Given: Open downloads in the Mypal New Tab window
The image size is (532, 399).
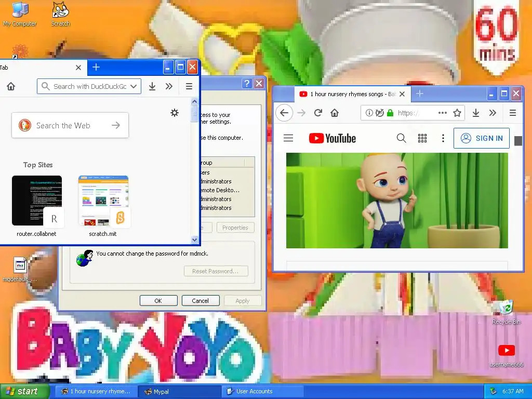Looking at the screenshot, I should [x=152, y=87].
